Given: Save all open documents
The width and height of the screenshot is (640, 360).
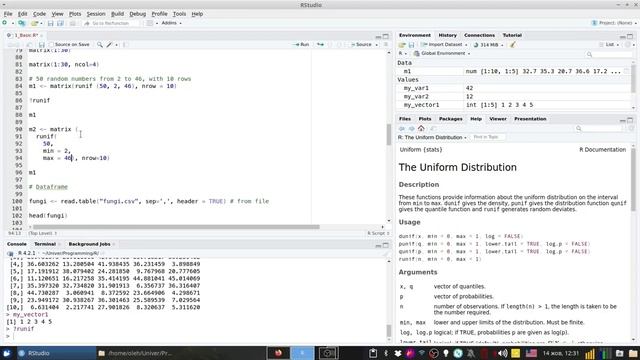Looking at the screenshot, I should point(60,23).
